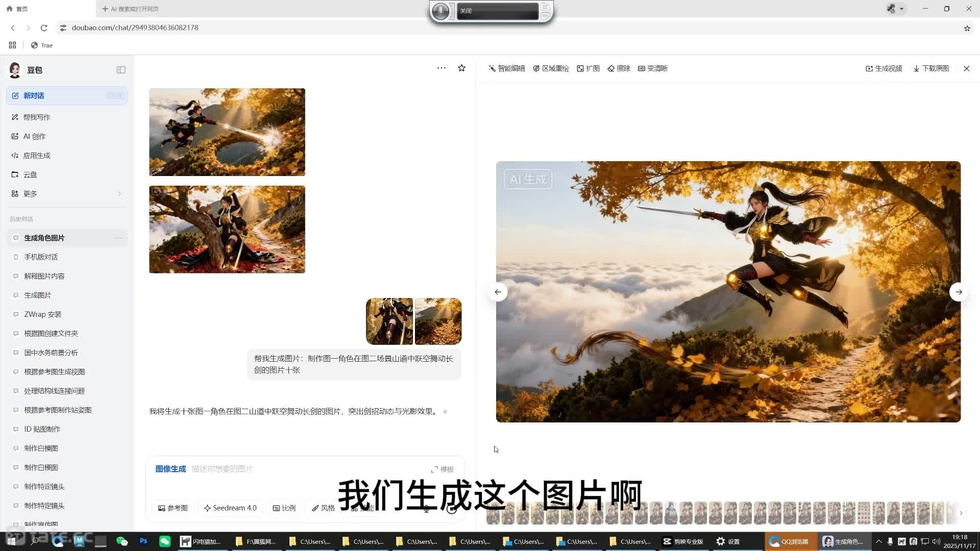The width and height of the screenshot is (980, 551).
Task: Open the 智能编辑 smart edit tool
Action: click(506, 68)
